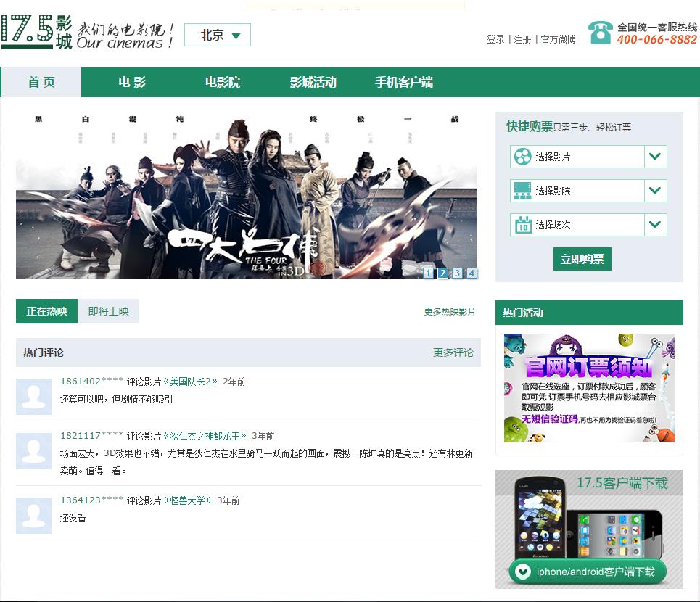The height and width of the screenshot is (602, 700).
Task: Click the film reel icon for 选择影片
Action: [522, 157]
